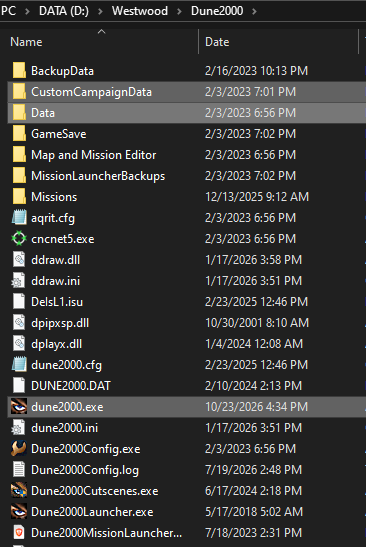Expand the chevron after Westwood breadcrumb
Viewport: 366px width, 547px height.
click(179, 12)
